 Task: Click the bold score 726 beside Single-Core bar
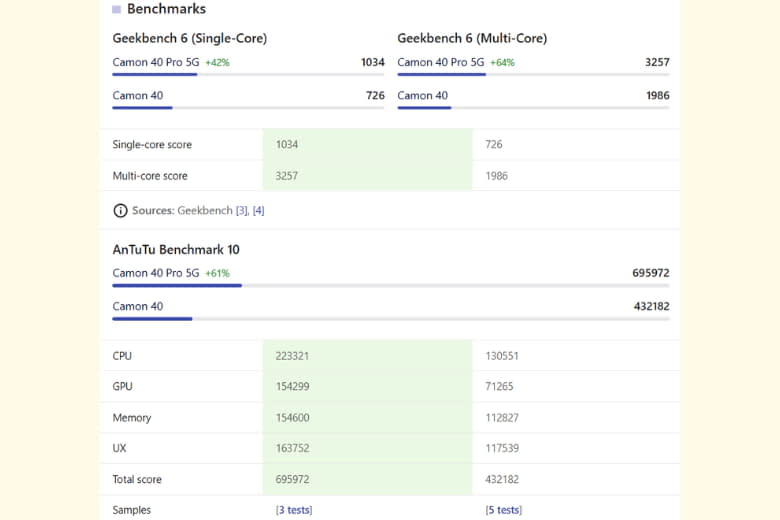[x=376, y=96]
